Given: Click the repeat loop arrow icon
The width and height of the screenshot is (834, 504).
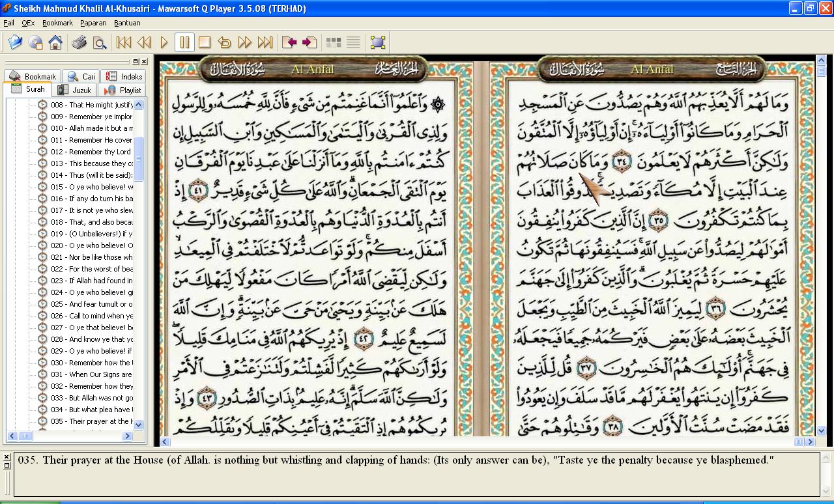Looking at the screenshot, I should (224, 43).
